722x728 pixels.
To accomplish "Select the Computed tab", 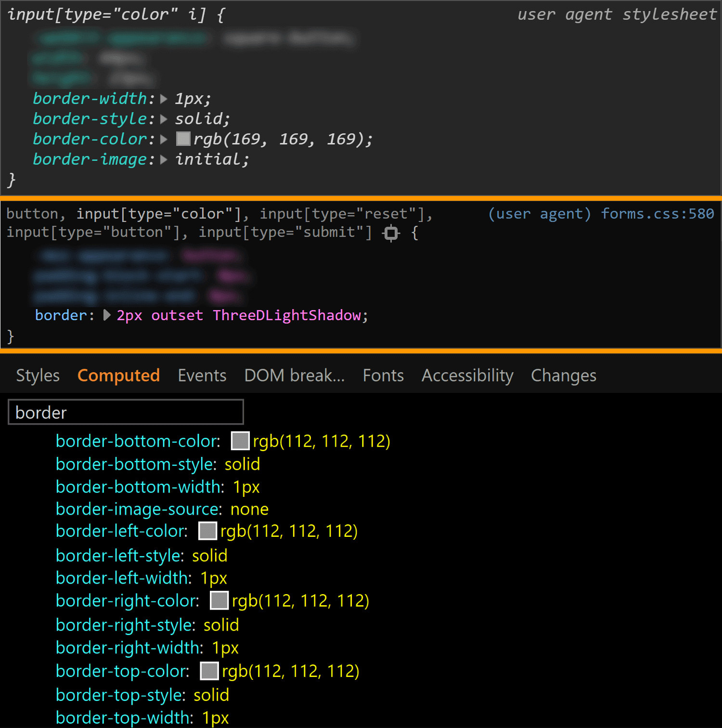I will pos(118,376).
